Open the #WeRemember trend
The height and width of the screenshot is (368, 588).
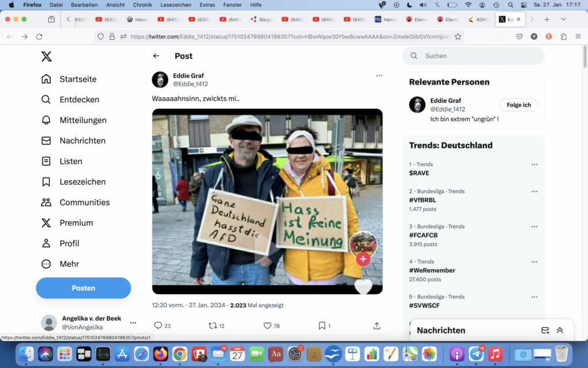pos(432,270)
